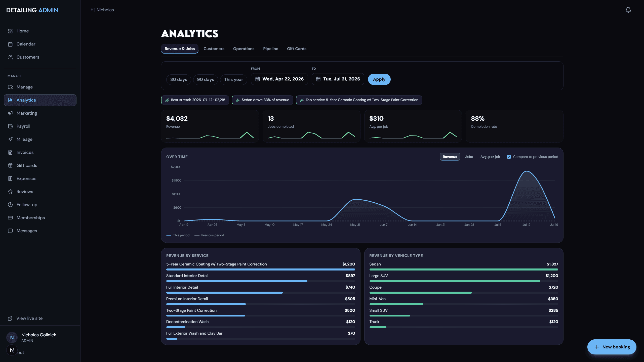The image size is (644, 362).
Task: Switch to the Gift Cards tab
Action: click(297, 49)
